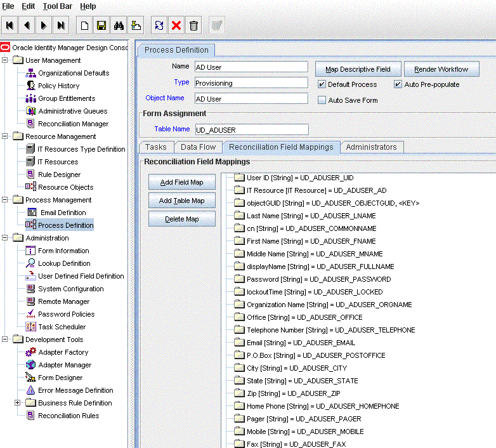Viewport: 496px width, 448px height.
Task: Click the notes toolbar icon beside binoculars
Action: point(136,25)
